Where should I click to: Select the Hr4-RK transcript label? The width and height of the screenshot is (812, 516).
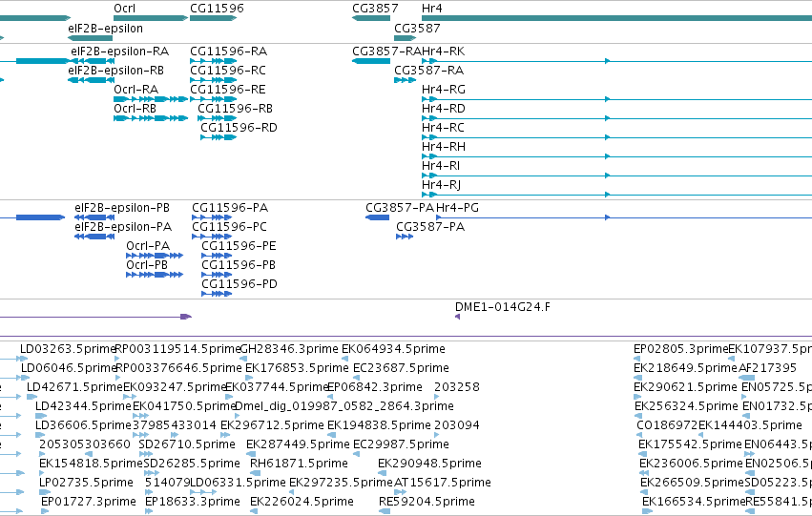coord(444,52)
